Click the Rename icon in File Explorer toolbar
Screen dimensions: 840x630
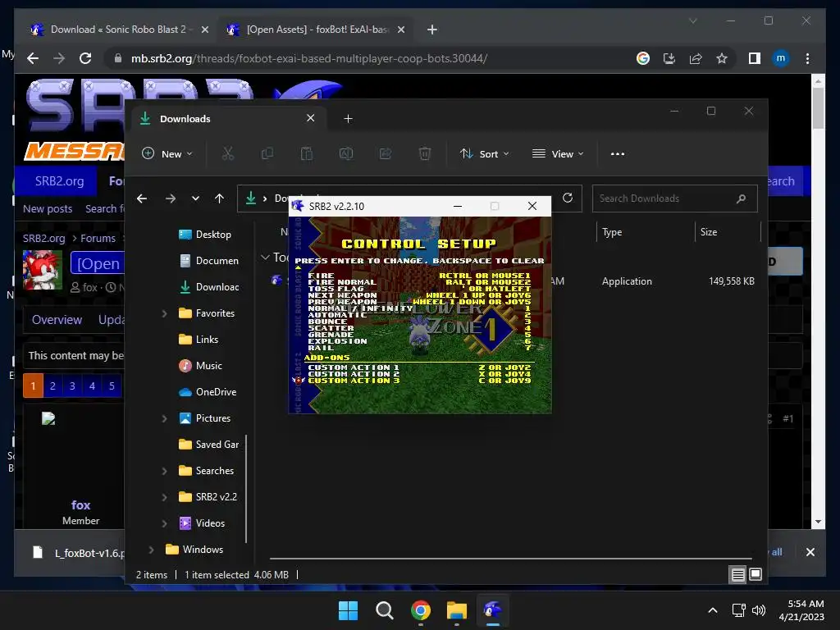(346, 153)
